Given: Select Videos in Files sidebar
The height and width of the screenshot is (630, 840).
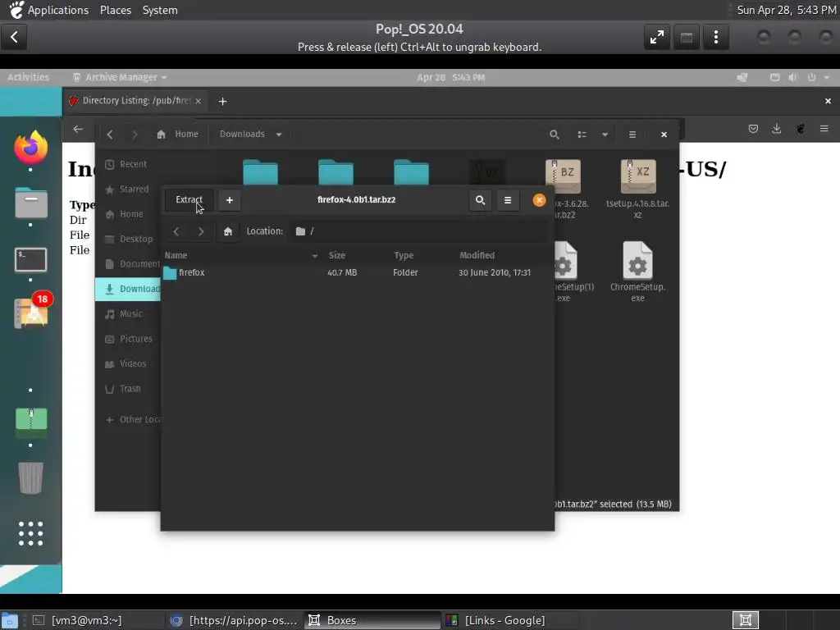Looking at the screenshot, I should (127, 363).
